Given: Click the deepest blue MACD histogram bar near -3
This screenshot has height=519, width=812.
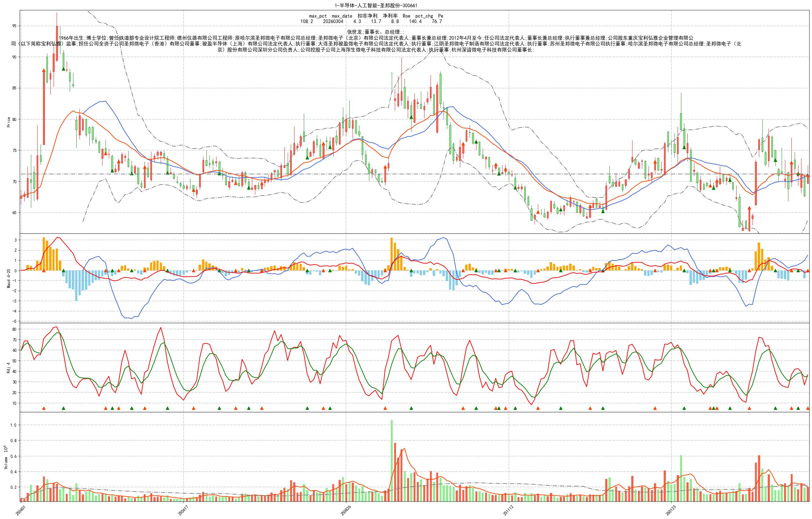Looking at the screenshot, I should point(76,287).
